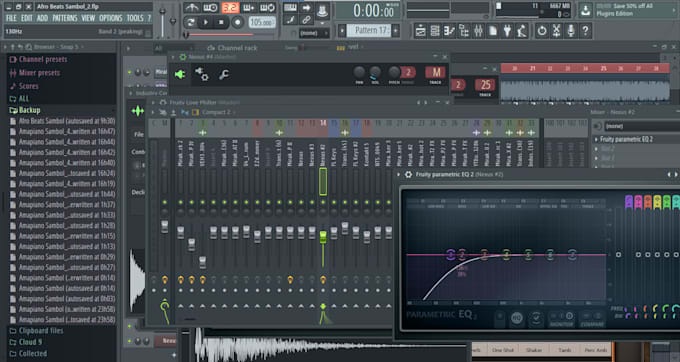Viewport: 680px width, 362px height.
Task: Toggle the auto-scroll arrow icon
Action: 306,8
